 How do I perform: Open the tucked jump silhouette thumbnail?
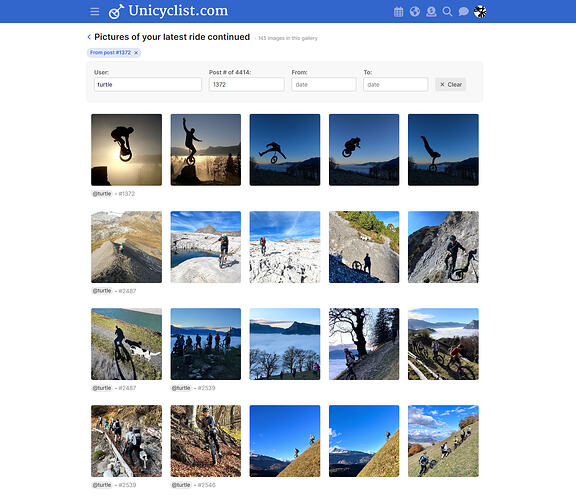tap(364, 150)
